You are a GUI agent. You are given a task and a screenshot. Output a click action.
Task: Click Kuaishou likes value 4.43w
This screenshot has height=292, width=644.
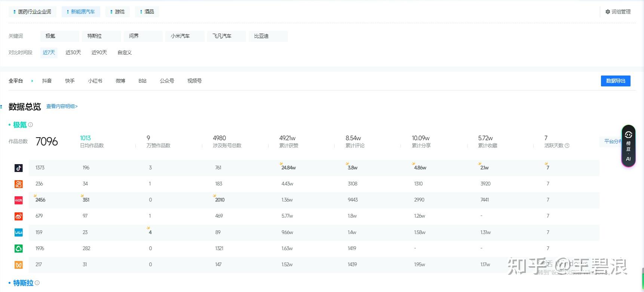pos(287,184)
